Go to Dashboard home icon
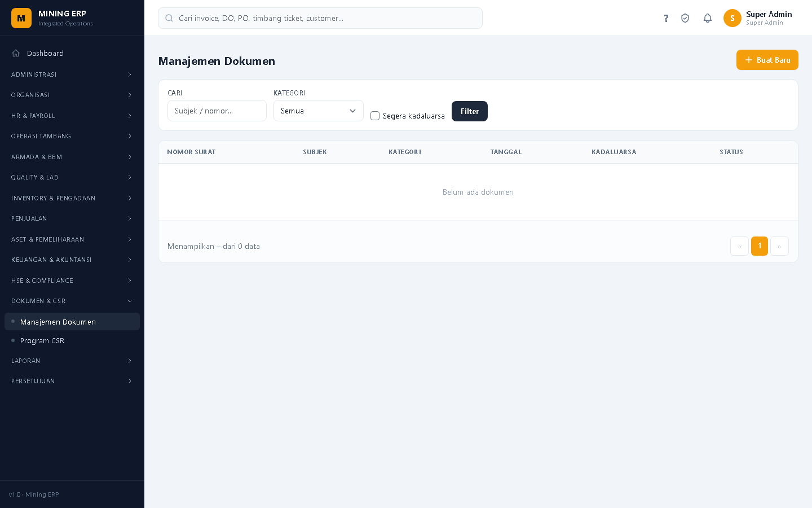Viewport: 812px width, 508px height. click(16, 53)
